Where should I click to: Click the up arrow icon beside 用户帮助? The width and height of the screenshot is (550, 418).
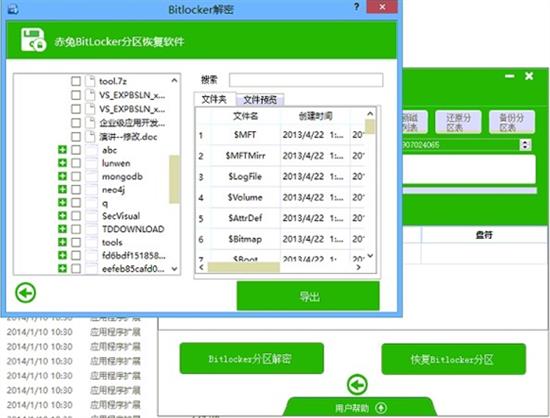[x=381, y=408]
